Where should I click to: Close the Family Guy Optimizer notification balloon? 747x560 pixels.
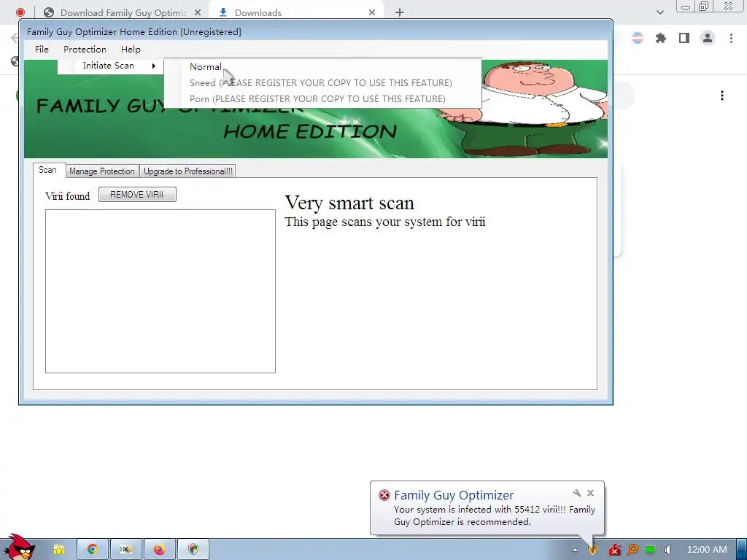590,493
